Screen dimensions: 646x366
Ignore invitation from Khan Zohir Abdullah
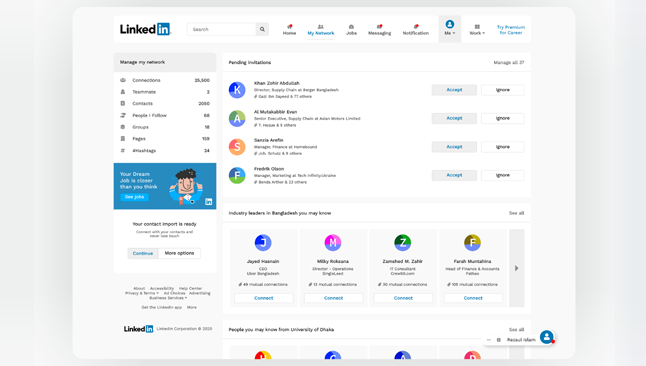coord(503,90)
